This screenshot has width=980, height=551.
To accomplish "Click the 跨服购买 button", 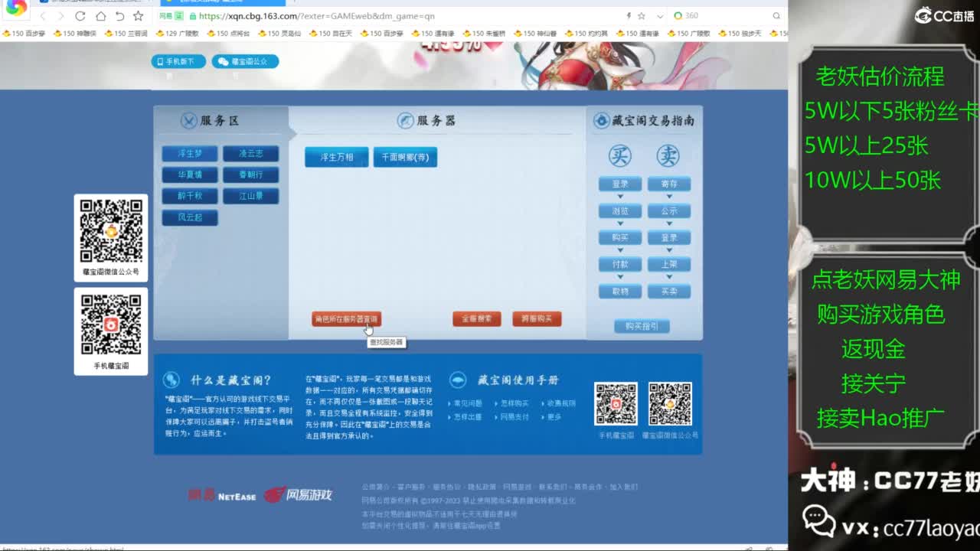I will coord(537,319).
